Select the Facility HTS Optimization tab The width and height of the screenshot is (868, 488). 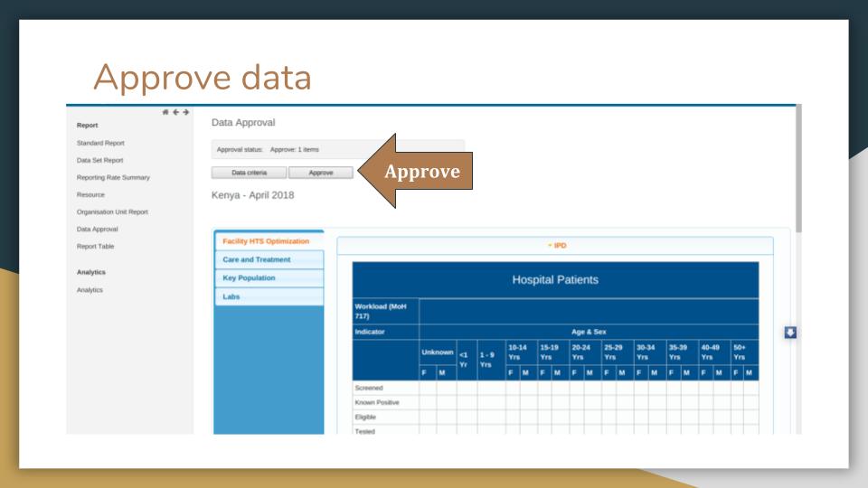tap(269, 241)
